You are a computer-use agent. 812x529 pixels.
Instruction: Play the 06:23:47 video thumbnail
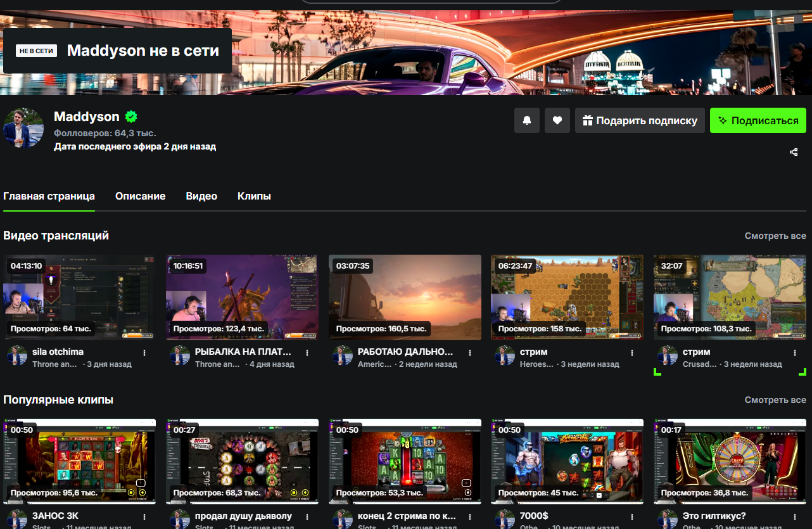[x=567, y=297]
